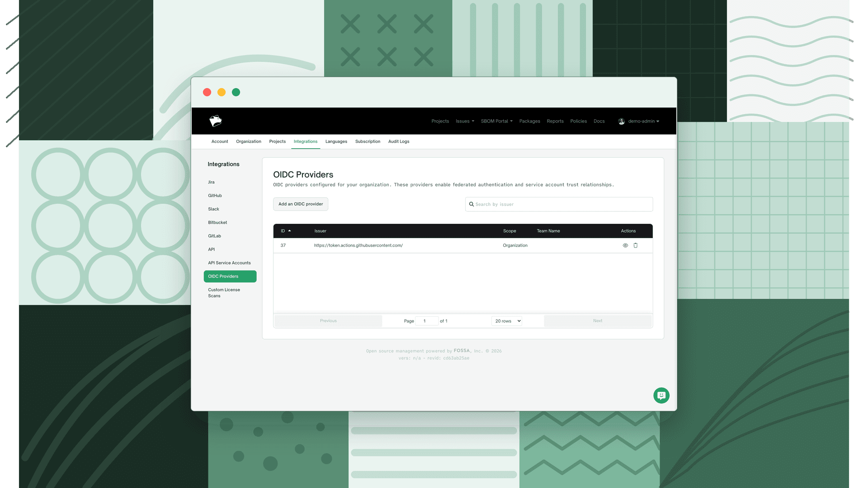The height and width of the screenshot is (488, 868).
Task: Sort by Issuer column header
Action: pyautogui.click(x=321, y=231)
